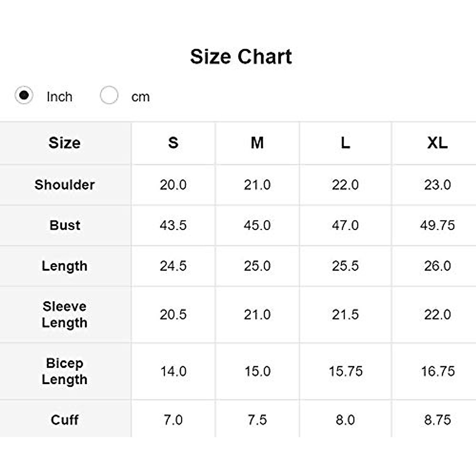Click the Inch unit label

pyautogui.click(x=59, y=97)
